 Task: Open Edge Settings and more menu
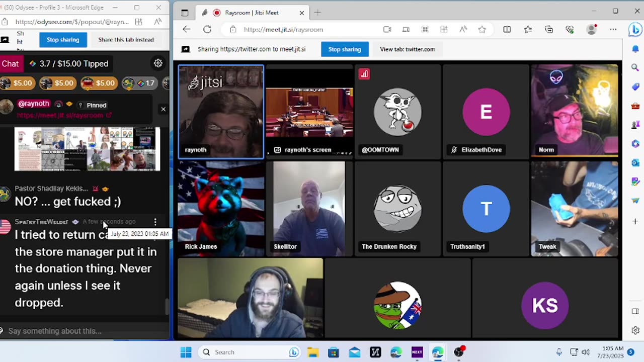click(613, 29)
